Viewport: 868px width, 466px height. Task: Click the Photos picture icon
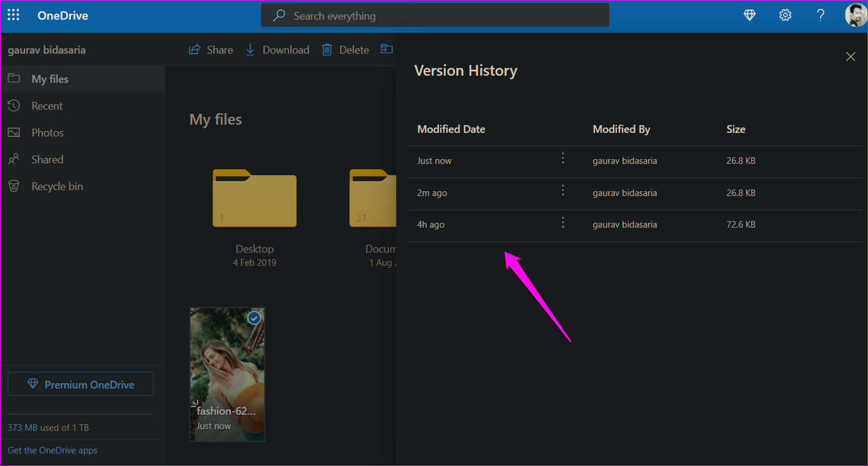pos(14,132)
